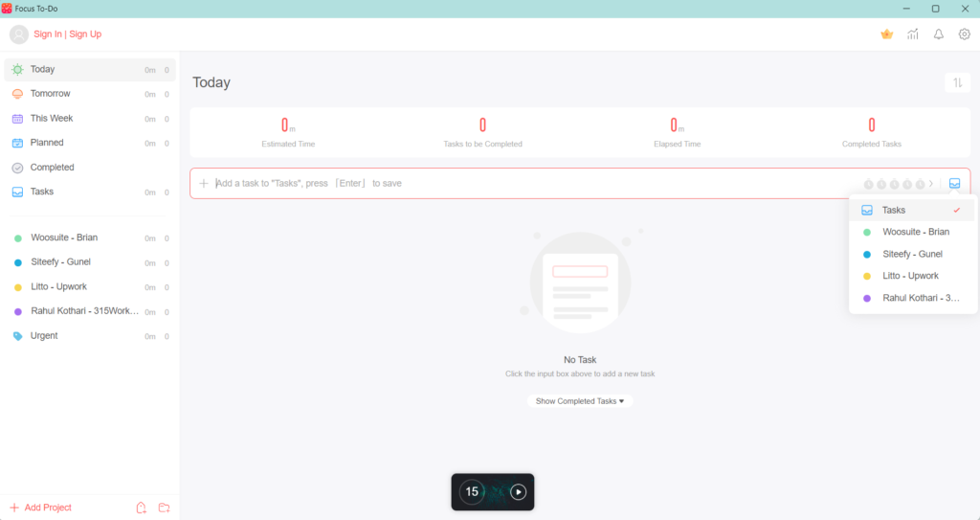Expand Show Completed Tasks
This screenshot has height=520, width=980.
point(580,401)
